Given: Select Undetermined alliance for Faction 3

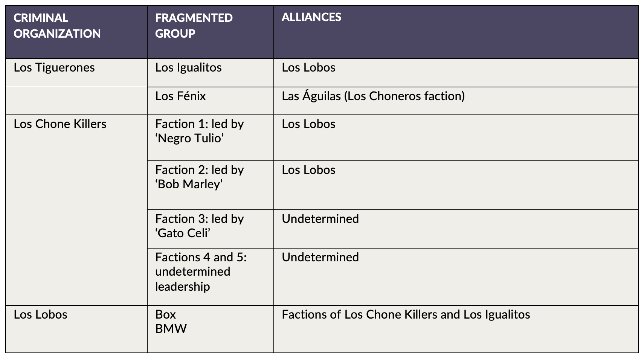Looking at the screenshot, I should (x=320, y=219).
